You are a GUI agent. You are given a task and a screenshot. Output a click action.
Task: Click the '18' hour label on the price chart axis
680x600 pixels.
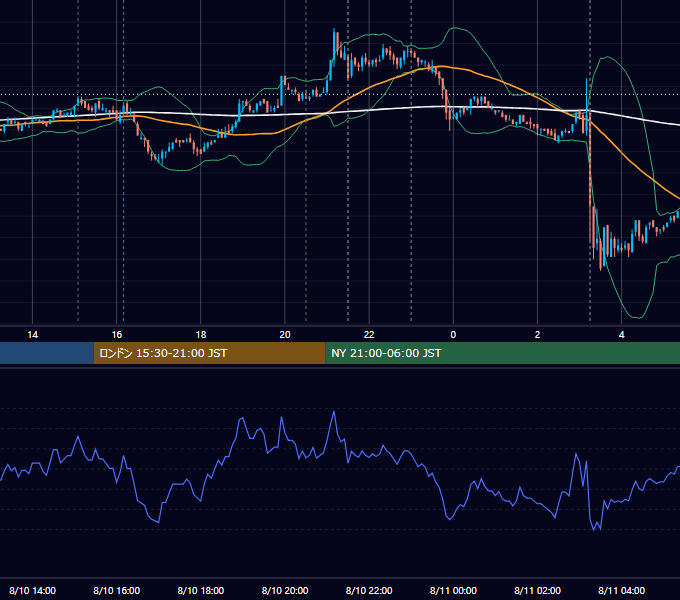[201, 335]
